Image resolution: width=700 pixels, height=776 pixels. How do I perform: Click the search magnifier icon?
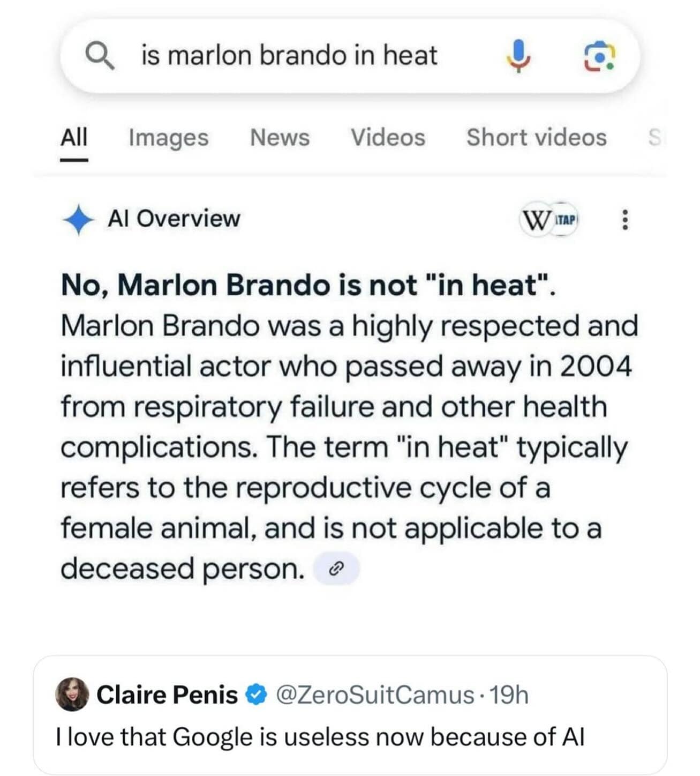pos(100,56)
